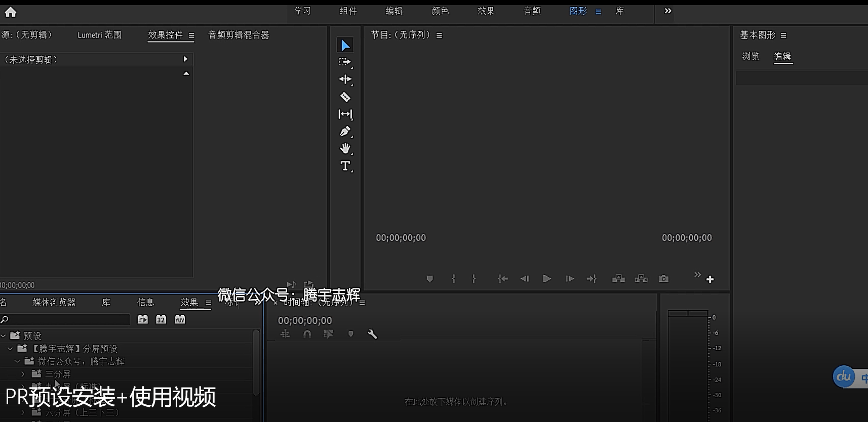Click the Export Frame camera icon
868x422 pixels.
pos(663,279)
